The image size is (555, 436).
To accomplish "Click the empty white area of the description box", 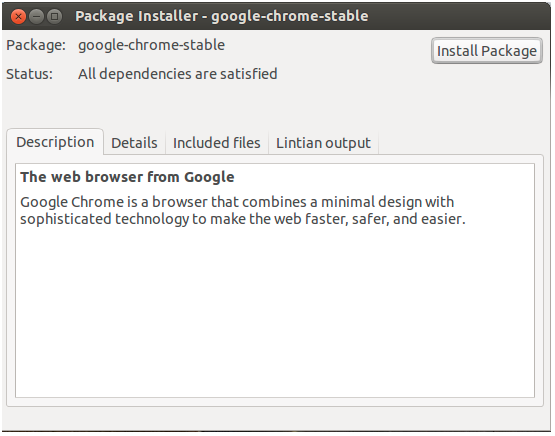I will pyautogui.click(x=275, y=311).
